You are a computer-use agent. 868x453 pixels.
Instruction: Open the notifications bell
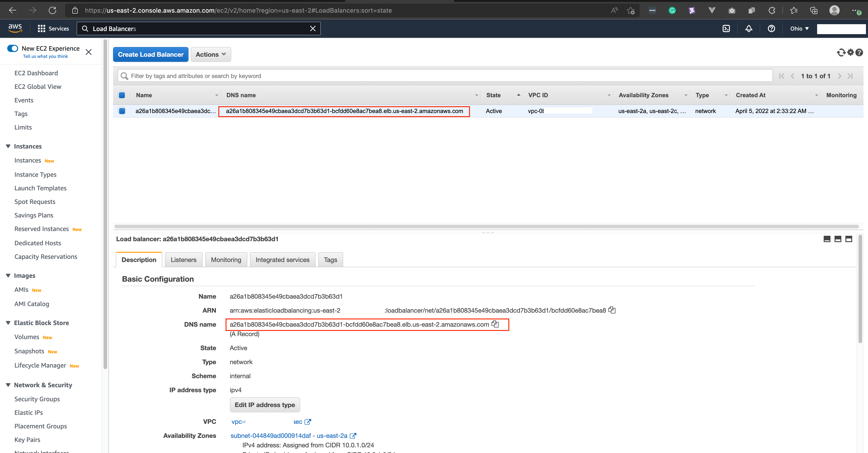pos(749,29)
